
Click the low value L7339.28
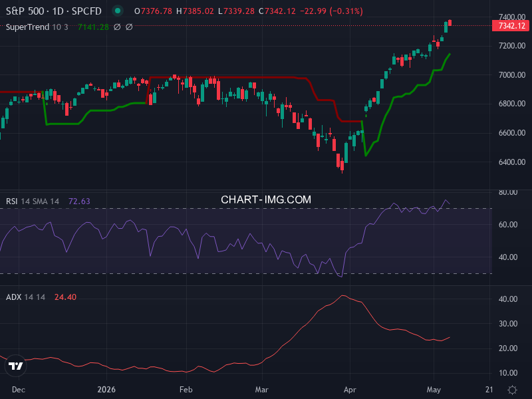click(236, 11)
